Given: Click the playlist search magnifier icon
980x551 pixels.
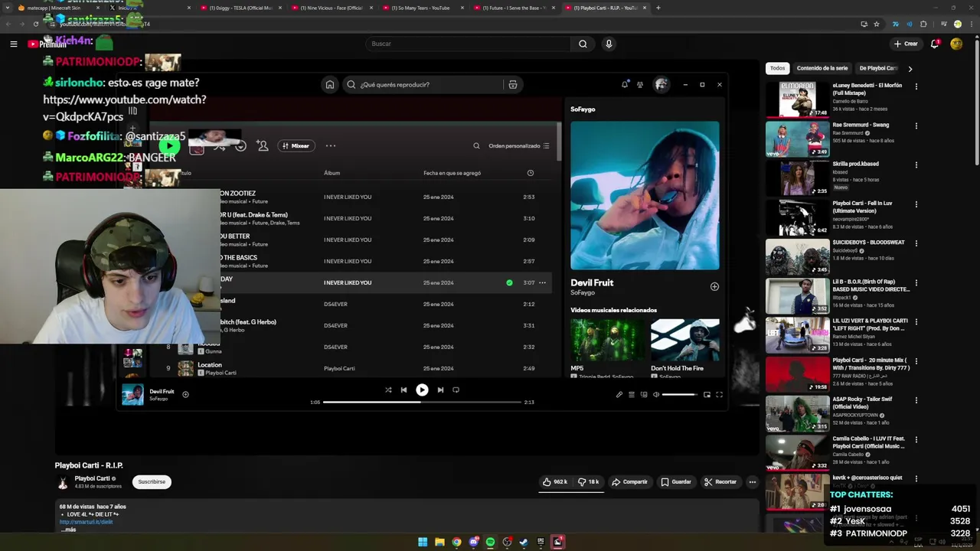Looking at the screenshot, I should (476, 145).
